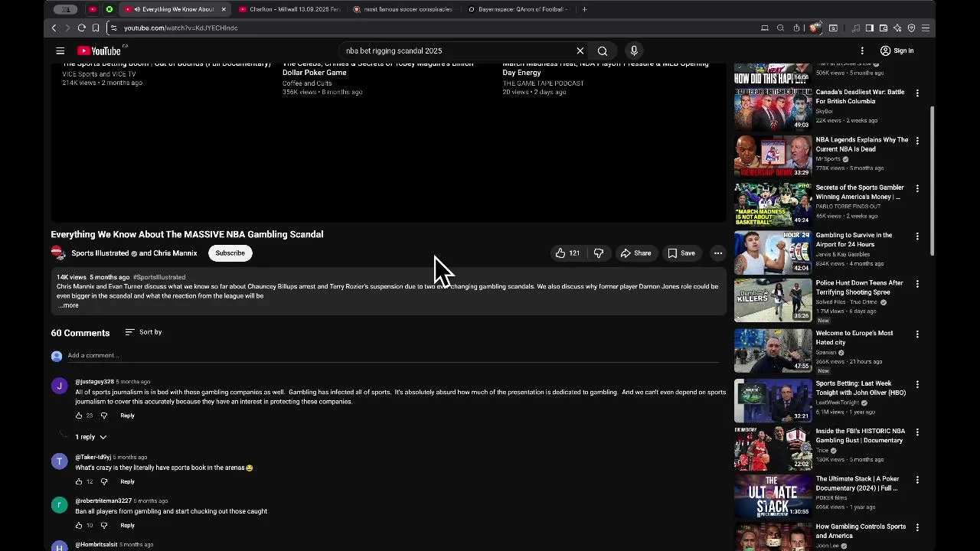This screenshot has height=551, width=980.
Task: Like the video with thumbs up
Action: pos(567,253)
